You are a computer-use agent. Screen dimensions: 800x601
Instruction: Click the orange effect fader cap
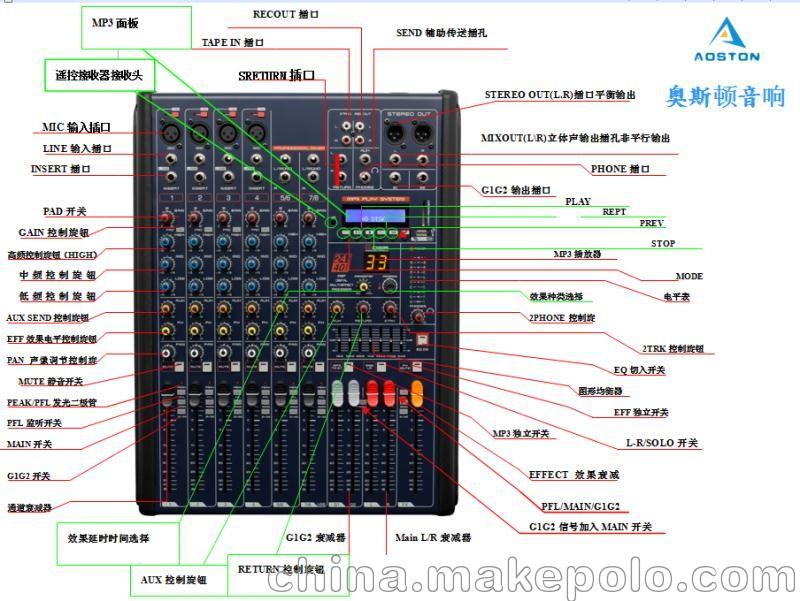[417, 394]
